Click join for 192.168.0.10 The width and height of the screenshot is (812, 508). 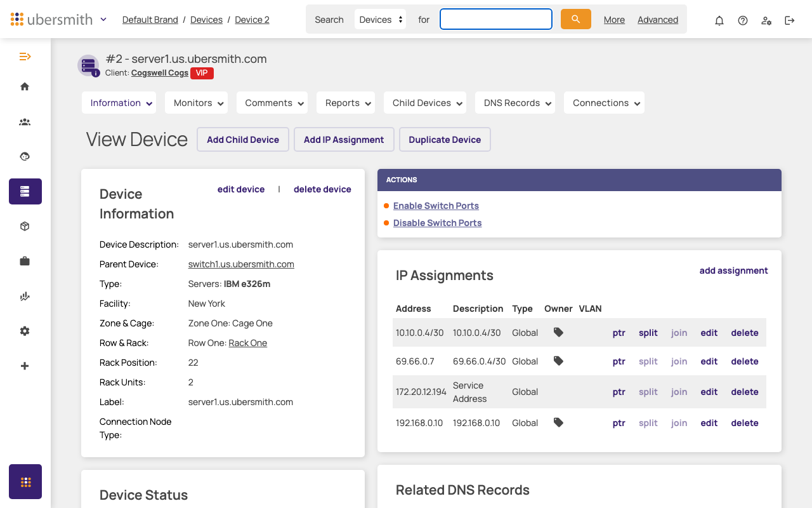coord(679,423)
